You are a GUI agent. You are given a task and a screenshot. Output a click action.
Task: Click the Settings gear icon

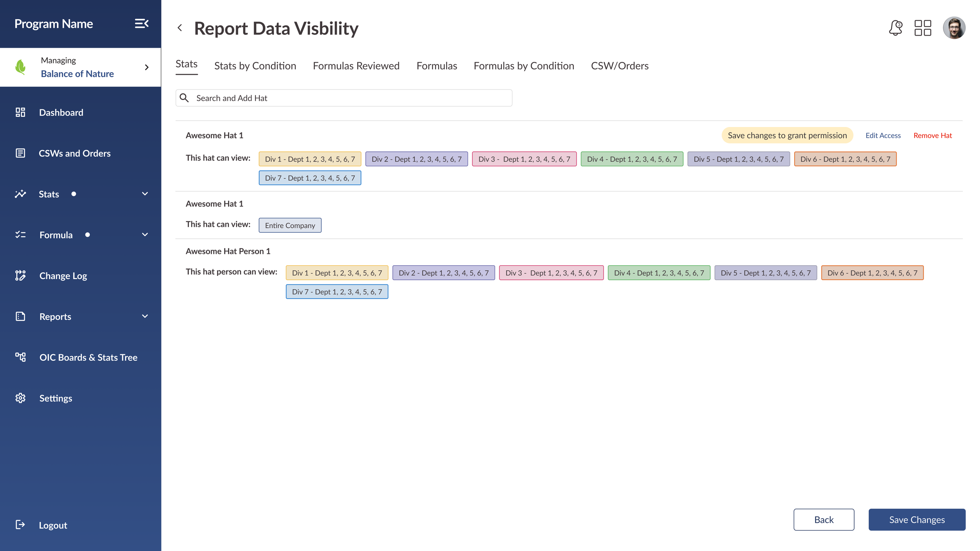[20, 398]
